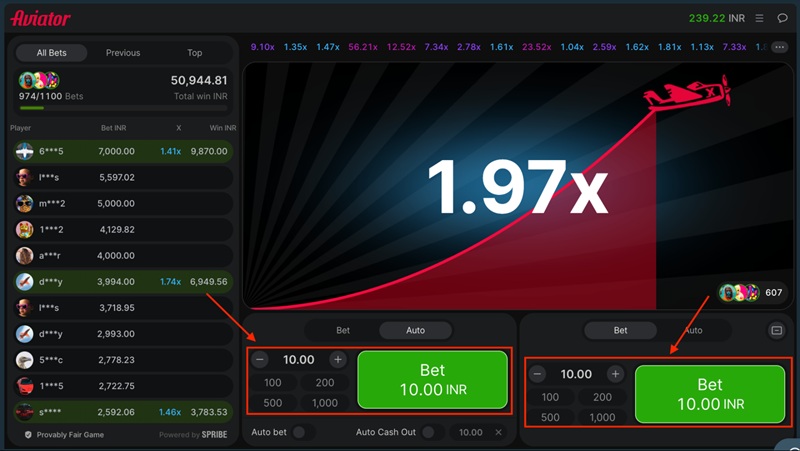800x451 pixels.
Task: Open the hamburger menu beside the balance
Action: (759, 18)
